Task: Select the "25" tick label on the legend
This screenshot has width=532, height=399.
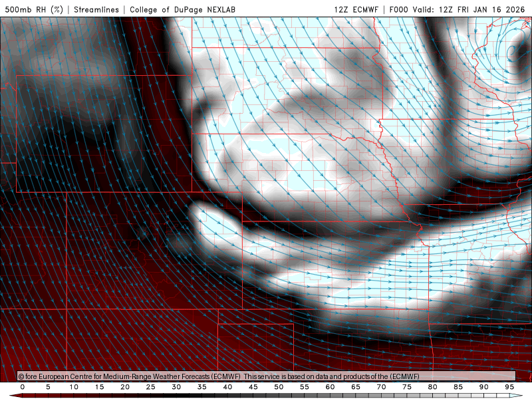Action: point(151,387)
